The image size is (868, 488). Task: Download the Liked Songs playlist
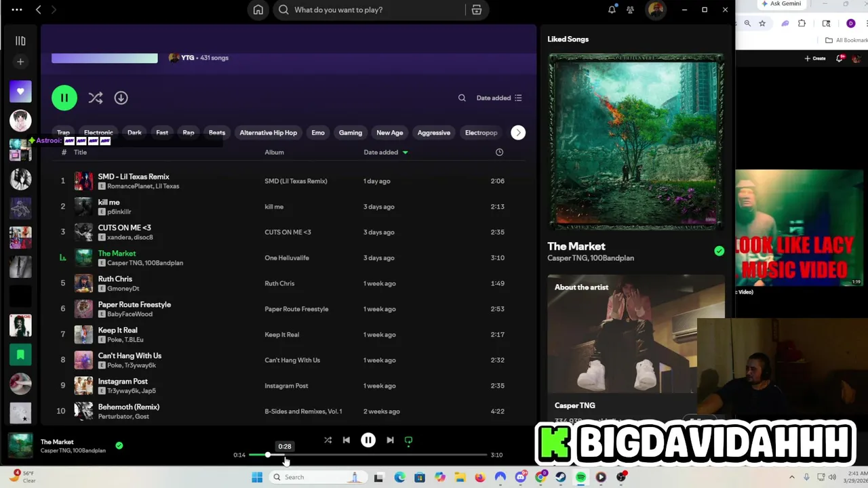(121, 98)
